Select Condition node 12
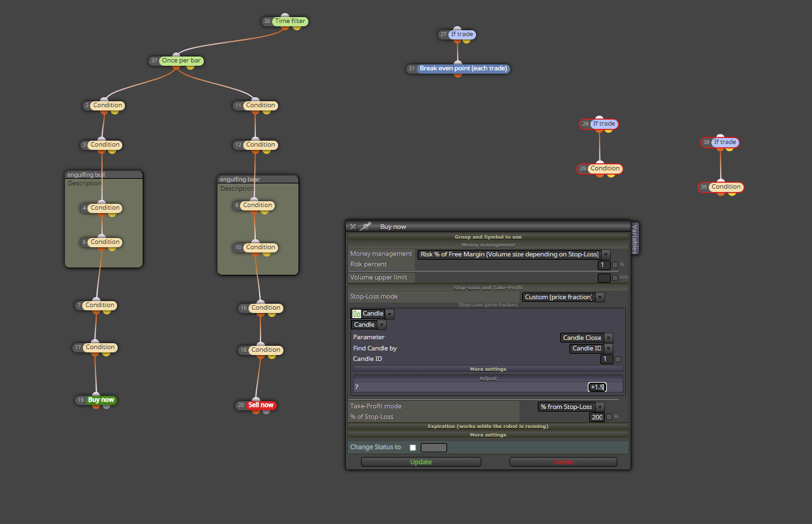The image size is (812, 524). pos(261,145)
